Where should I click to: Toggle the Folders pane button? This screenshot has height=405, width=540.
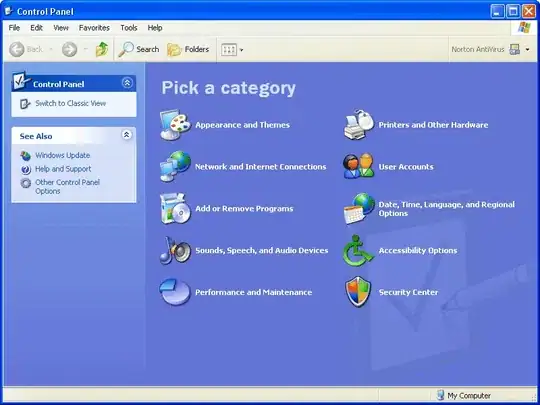pyautogui.click(x=188, y=50)
